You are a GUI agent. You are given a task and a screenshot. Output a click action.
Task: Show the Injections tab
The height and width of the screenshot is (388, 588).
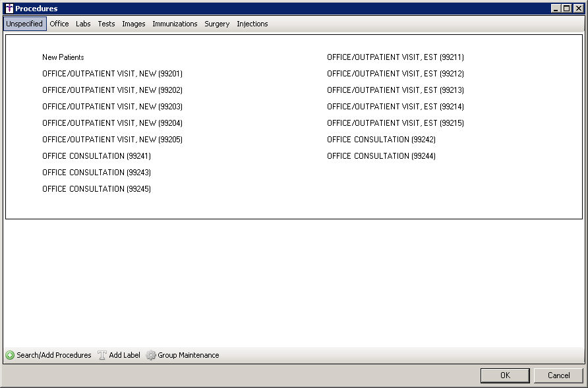pyautogui.click(x=252, y=24)
